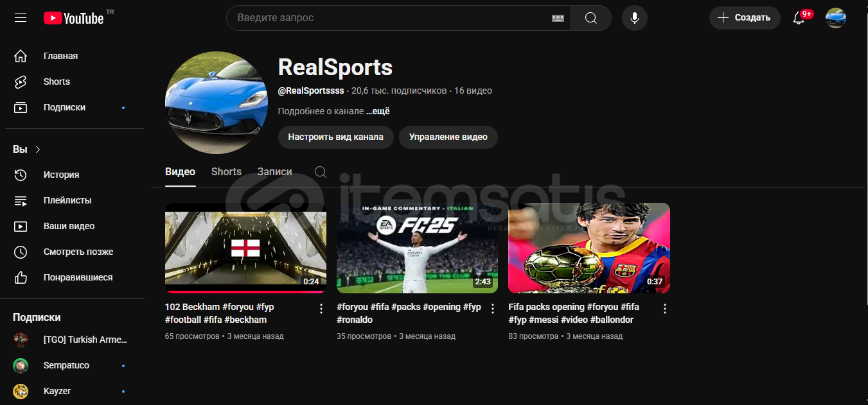Viewport: 868px width, 405px height.
Task: Click the Главная home icon
Action: click(x=21, y=56)
